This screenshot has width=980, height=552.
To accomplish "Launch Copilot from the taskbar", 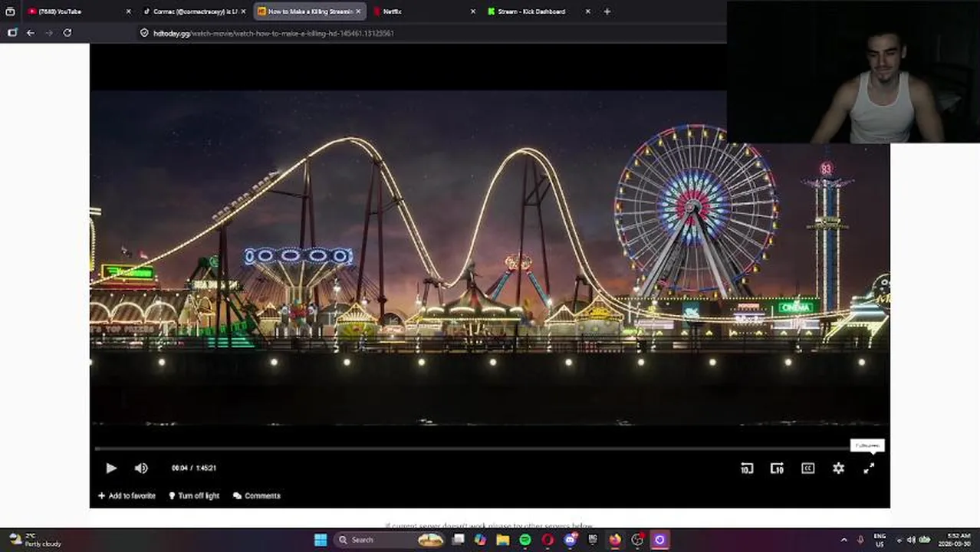I will pos(480,540).
